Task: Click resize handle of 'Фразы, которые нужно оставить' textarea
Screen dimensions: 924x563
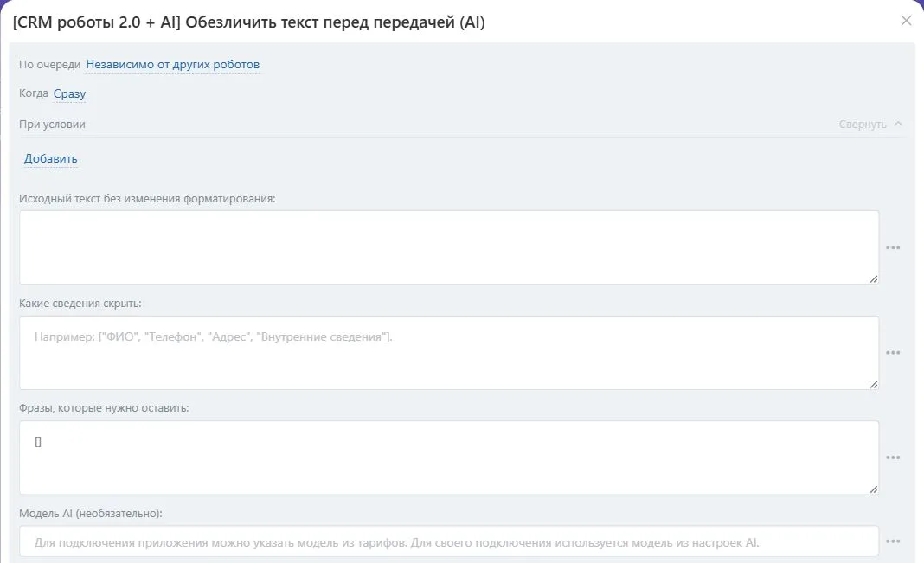Action: (874, 489)
